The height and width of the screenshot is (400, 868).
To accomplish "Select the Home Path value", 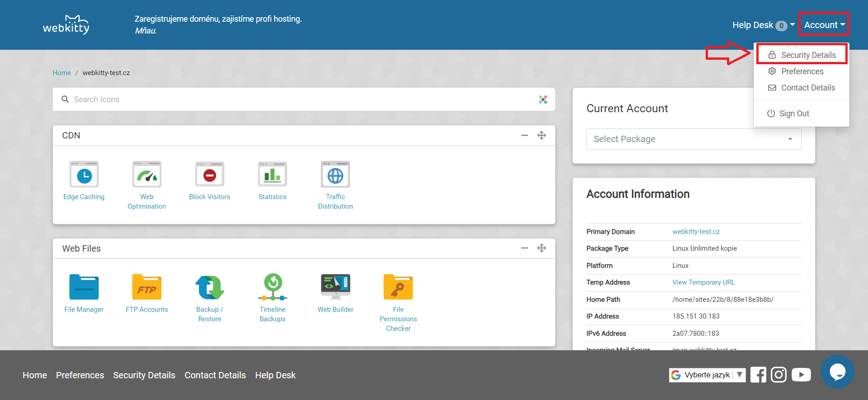I will click(x=723, y=300).
